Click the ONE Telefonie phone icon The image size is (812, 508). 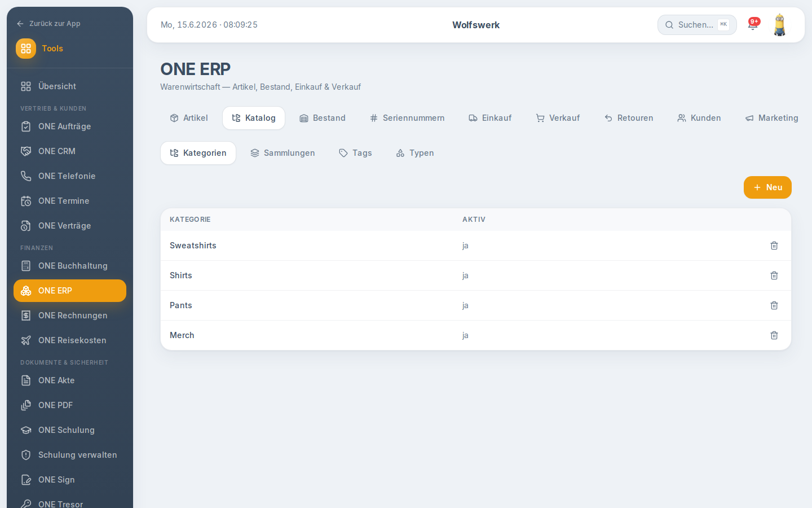[26, 176]
